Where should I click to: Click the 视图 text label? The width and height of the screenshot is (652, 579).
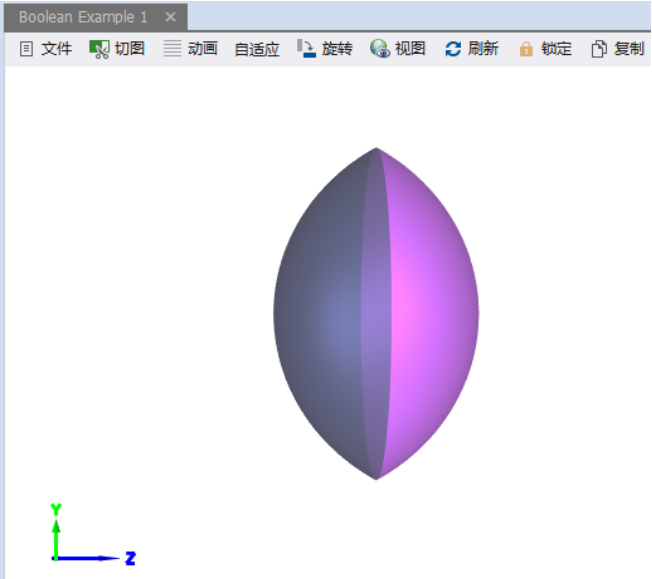pos(410,49)
